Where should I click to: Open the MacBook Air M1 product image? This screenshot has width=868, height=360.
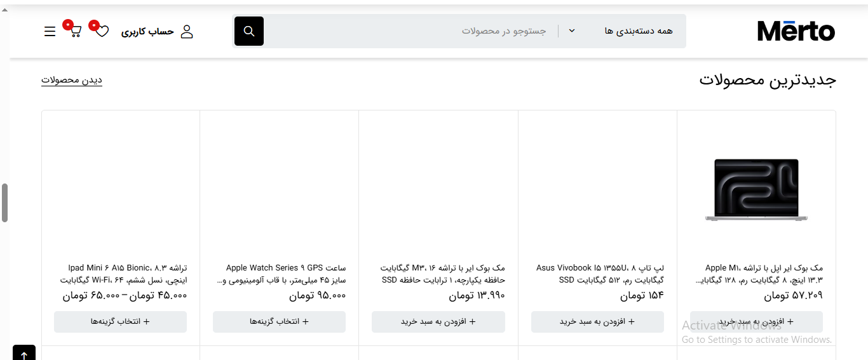tap(756, 190)
